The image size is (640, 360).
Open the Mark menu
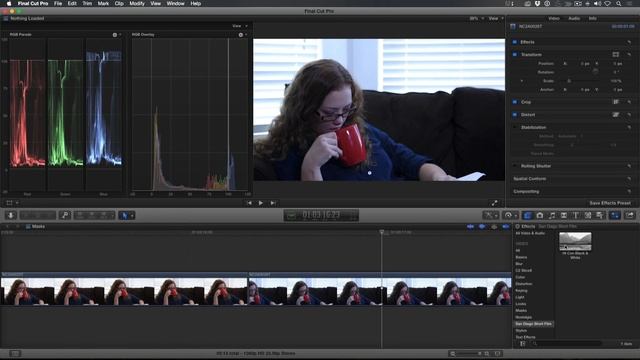click(103, 3)
